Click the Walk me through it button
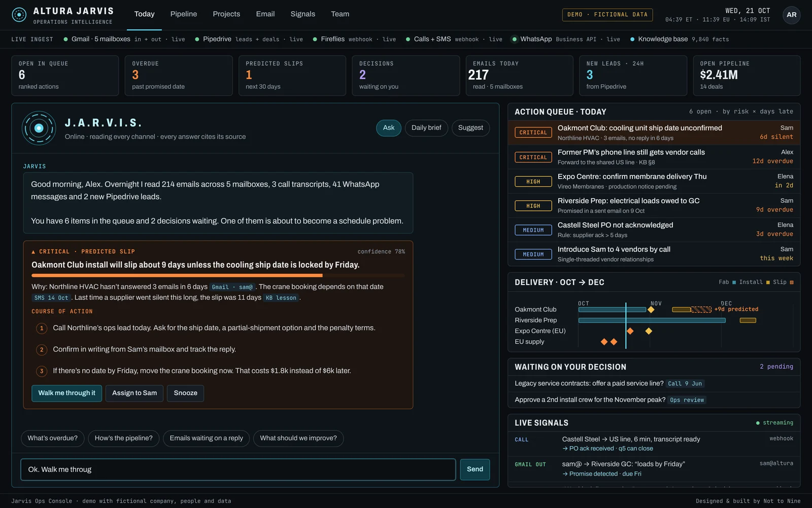This screenshot has width=812, height=508. (67, 393)
